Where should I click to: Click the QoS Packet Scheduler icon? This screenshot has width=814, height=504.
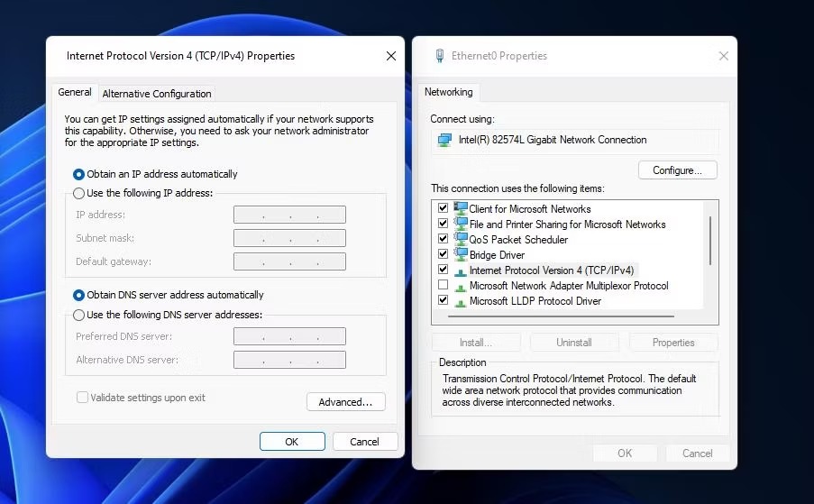(x=461, y=239)
